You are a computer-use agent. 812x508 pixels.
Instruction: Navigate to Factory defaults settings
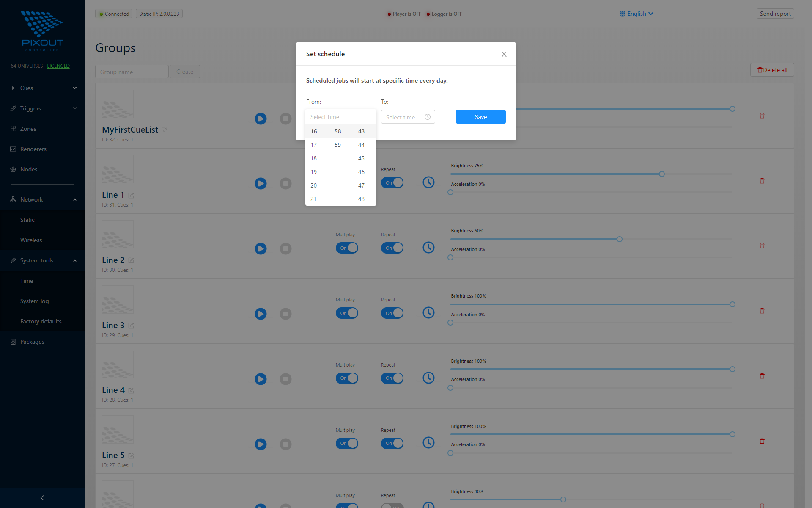pyautogui.click(x=41, y=321)
